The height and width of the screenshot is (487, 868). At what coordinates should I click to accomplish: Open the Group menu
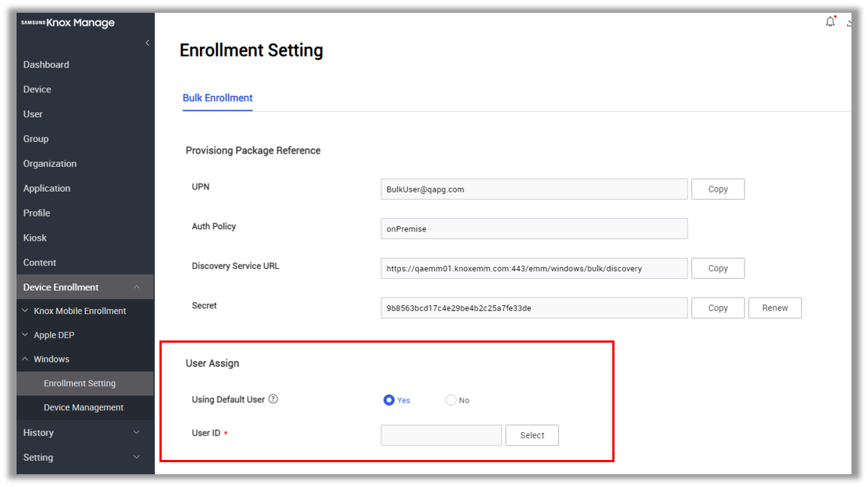pos(36,139)
